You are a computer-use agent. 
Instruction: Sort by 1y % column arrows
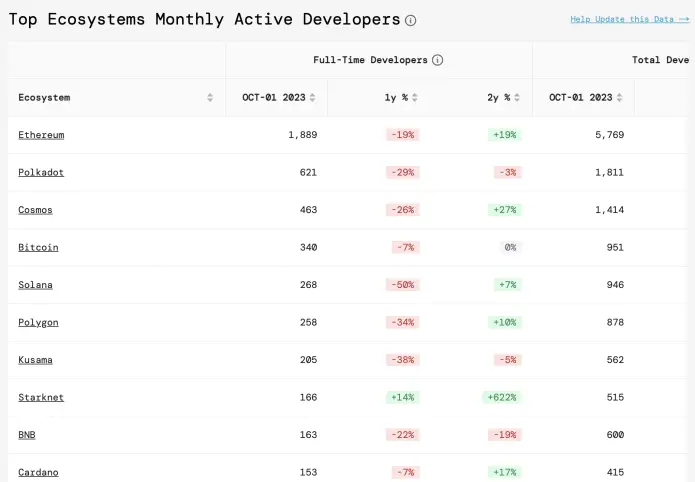coord(415,98)
